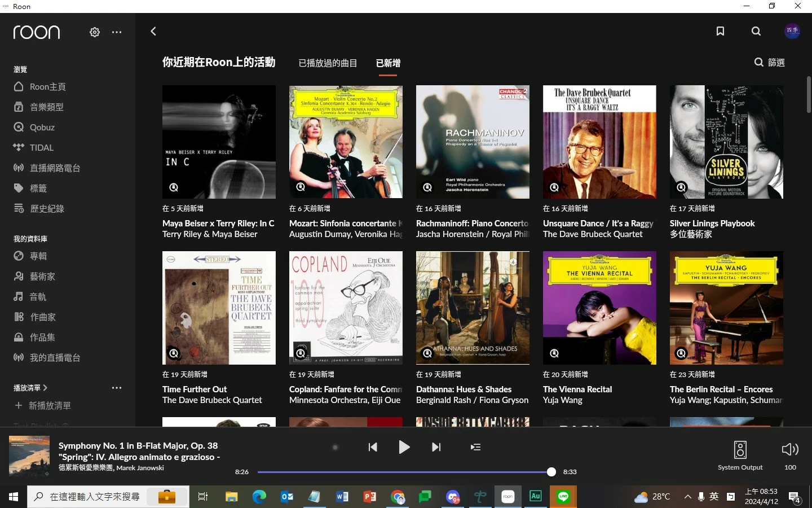This screenshot has height=508, width=812.
Task: Click the Qobuz badge on In C album cover
Action: pos(174,187)
